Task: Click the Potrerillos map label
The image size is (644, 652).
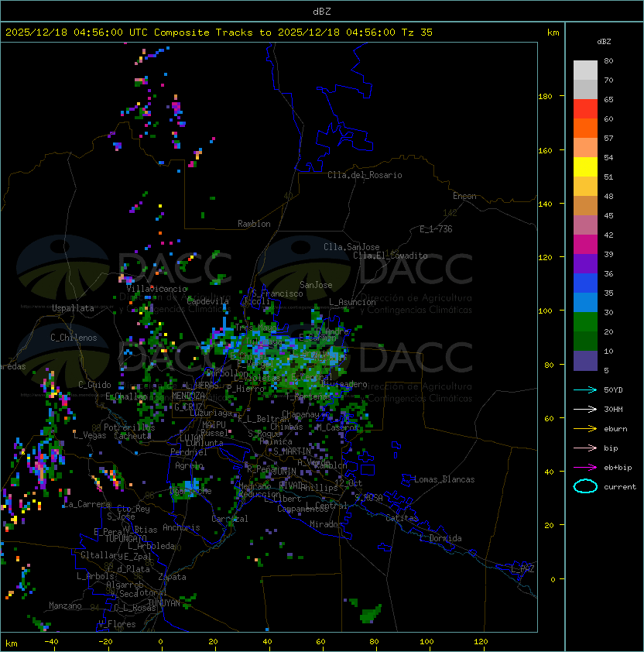Action: pyautogui.click(x=129, y=427)
